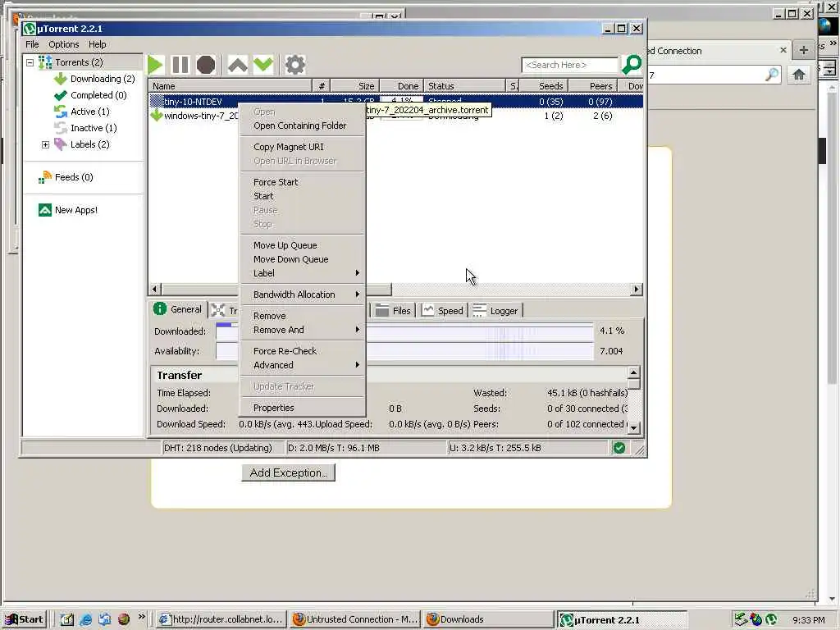840x630 pixels.
Task: Choose Start in context menu
Action: tap(303, 196)
